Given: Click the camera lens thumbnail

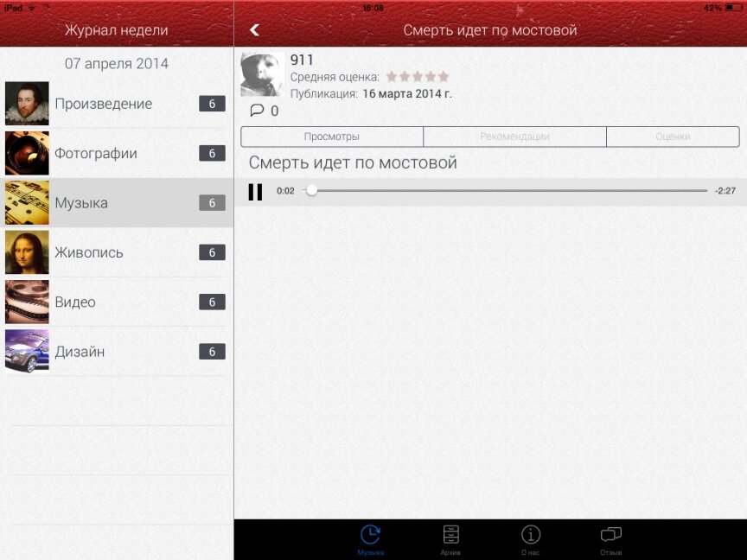Looking at the screenshot, I should click(x=27, y=153).
